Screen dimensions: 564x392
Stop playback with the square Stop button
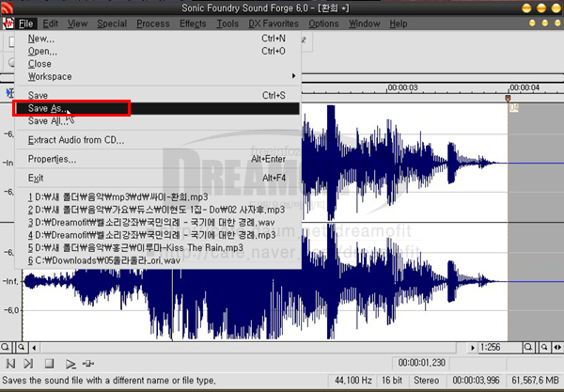pos(49,364)
